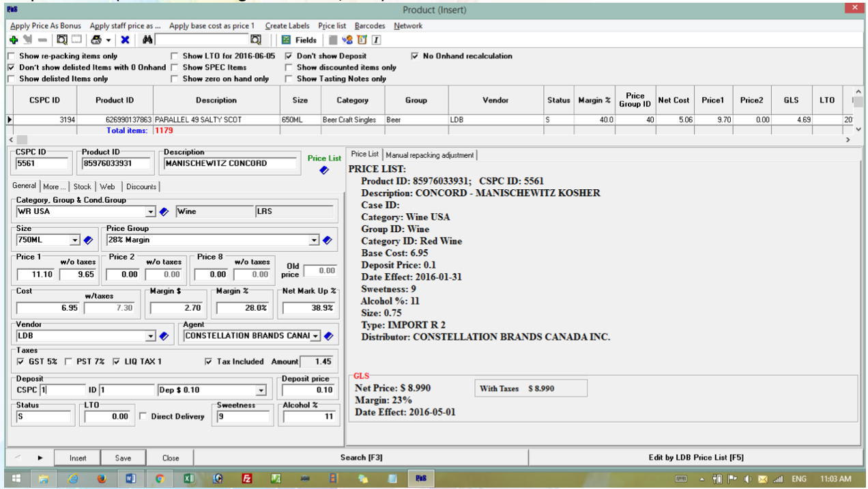Click the notepad icon left of italic I

tap(362, 40)
